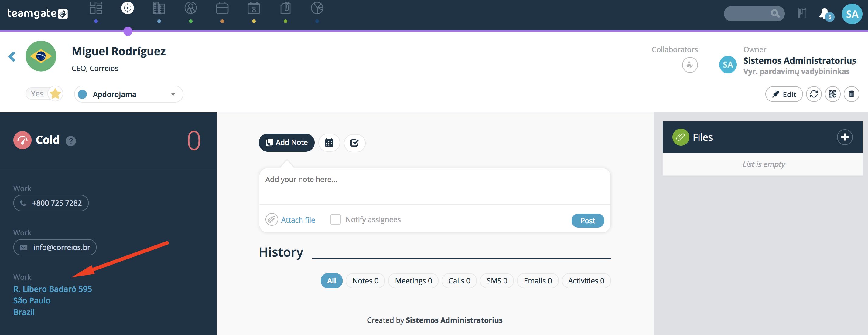Open the Calendar icon in top navigation
The width and height of the screenshot is (868, 335).
click(x=254, y=8)
